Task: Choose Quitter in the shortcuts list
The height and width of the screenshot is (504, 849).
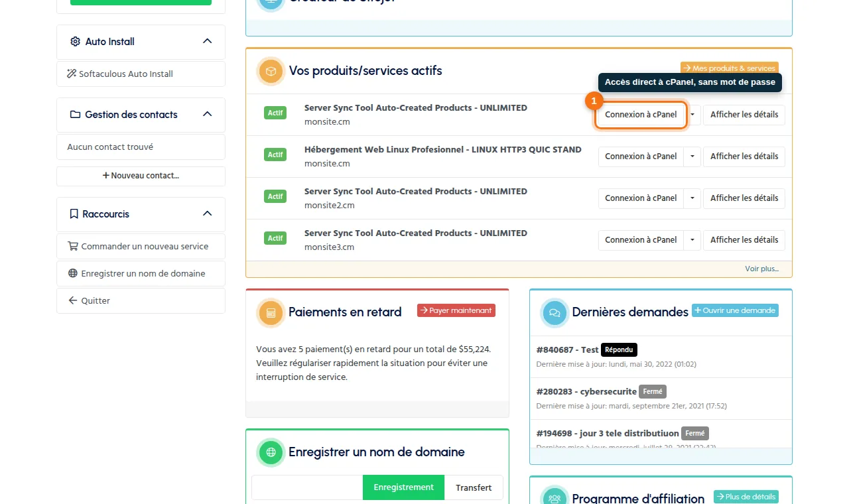Action: coord(141,300)
